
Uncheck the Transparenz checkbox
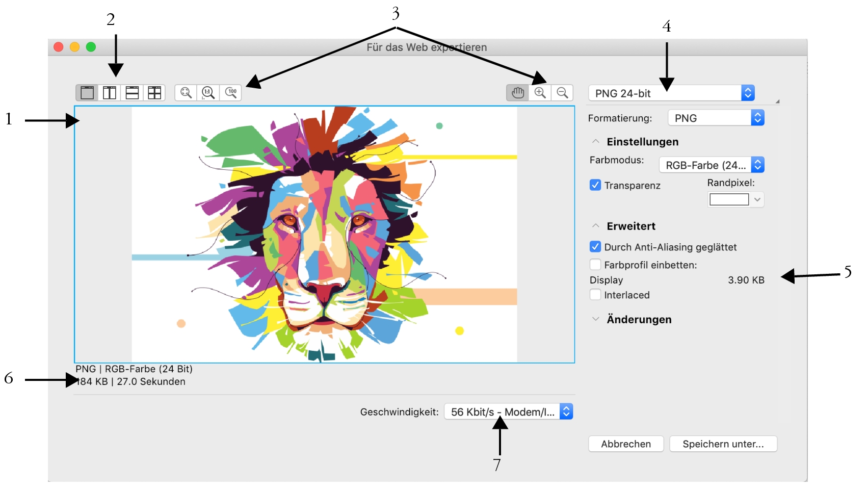tap(595, 185)
